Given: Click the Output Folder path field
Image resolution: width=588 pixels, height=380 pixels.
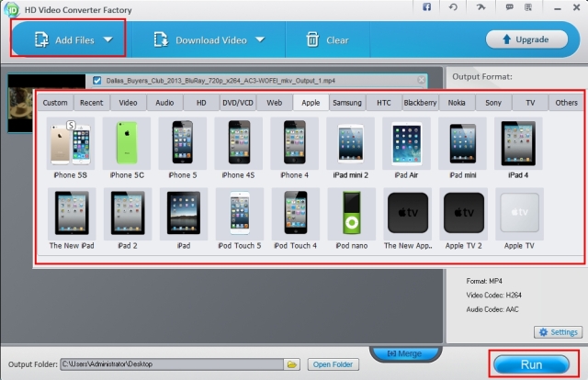Looking at the screenshot, I should point(172,364).
